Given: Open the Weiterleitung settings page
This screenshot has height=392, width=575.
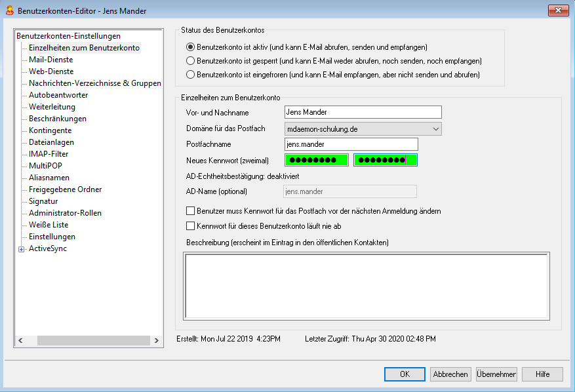Looking at the screenshot, I should tap(52, 107).
